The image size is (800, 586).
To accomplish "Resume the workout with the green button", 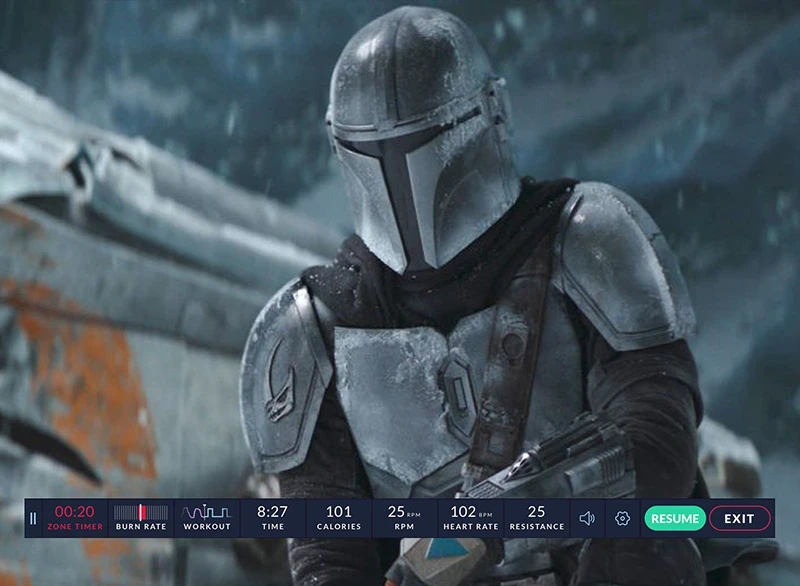I will click(675, 519).
